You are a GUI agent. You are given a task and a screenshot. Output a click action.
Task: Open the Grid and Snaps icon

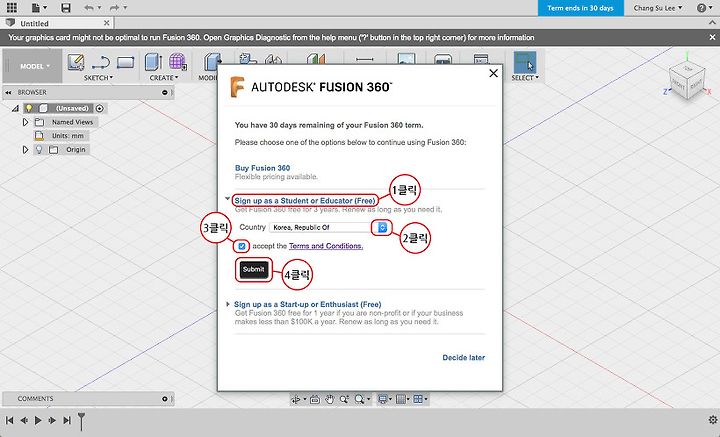coord(402,399)
